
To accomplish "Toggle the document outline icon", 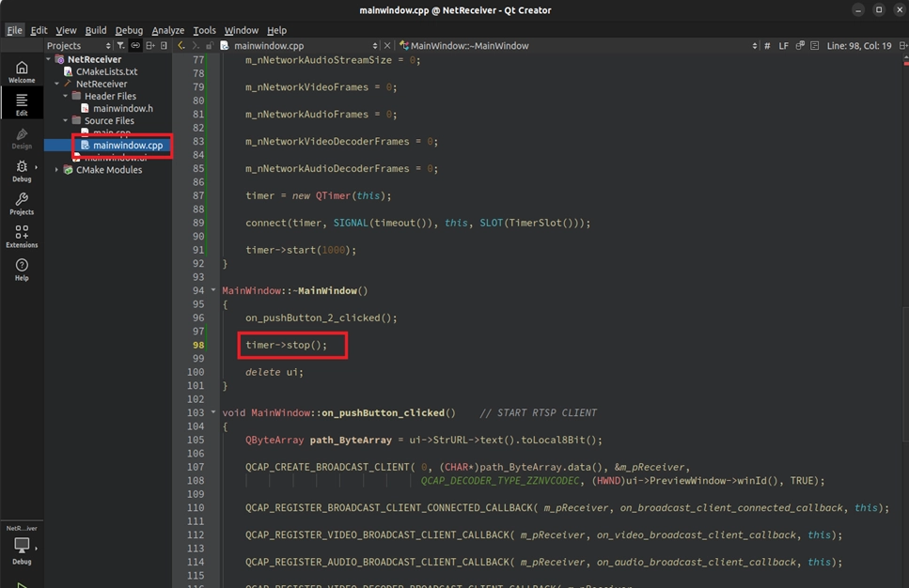I will [814, 45].
